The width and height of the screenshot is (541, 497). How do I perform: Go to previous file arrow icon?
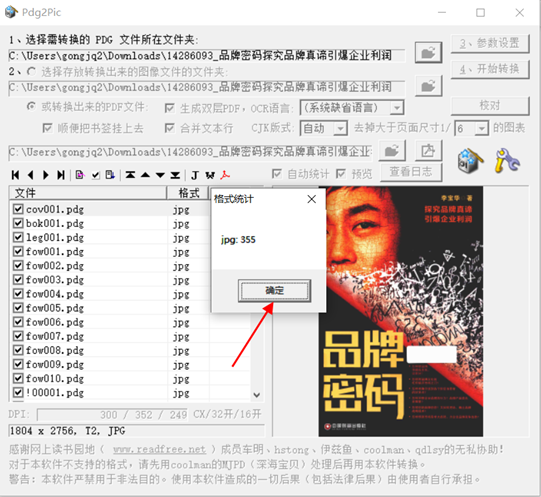pyautogui.click(x=30, y=175)
